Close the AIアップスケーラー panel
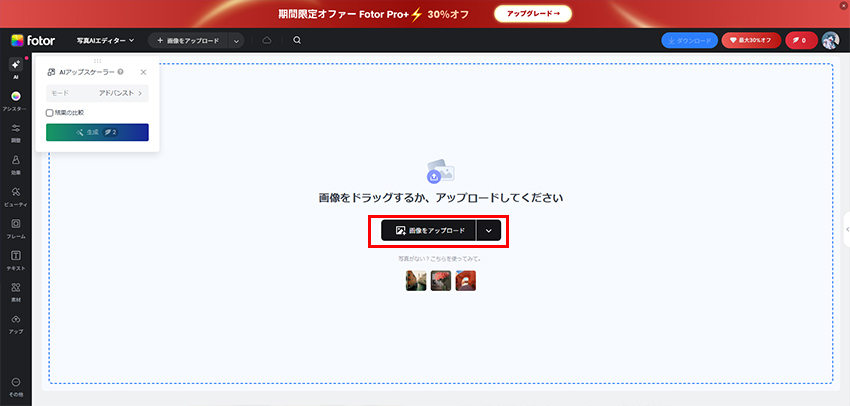This screenshot has height=406, width=850. click(143, 72)
